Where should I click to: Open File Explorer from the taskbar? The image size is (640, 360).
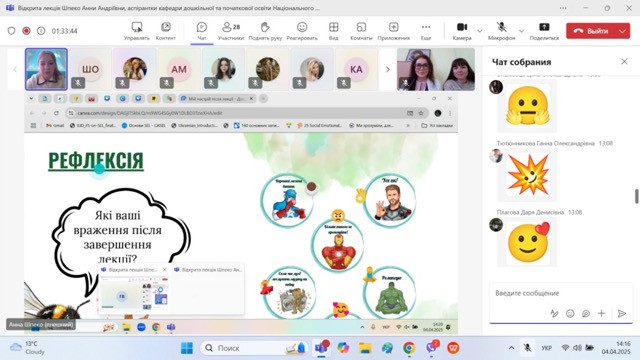click(365, 348)
